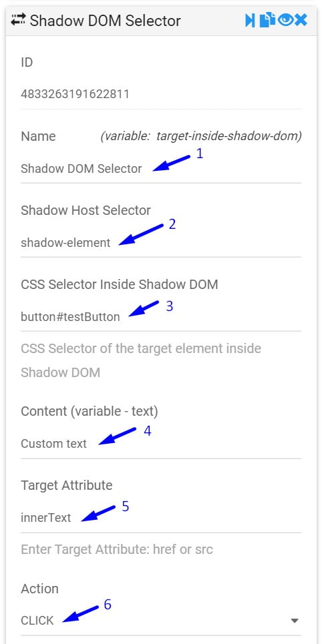Select the Custom text content field

[x=161, y=444]
